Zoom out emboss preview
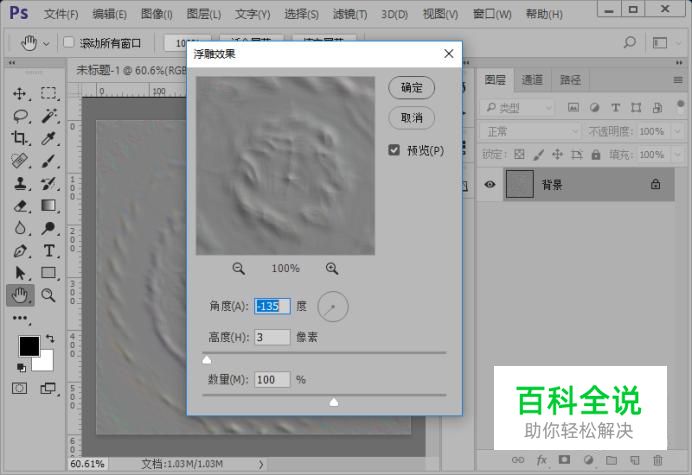The image size is (692, 475). click(x=238, y=268)
